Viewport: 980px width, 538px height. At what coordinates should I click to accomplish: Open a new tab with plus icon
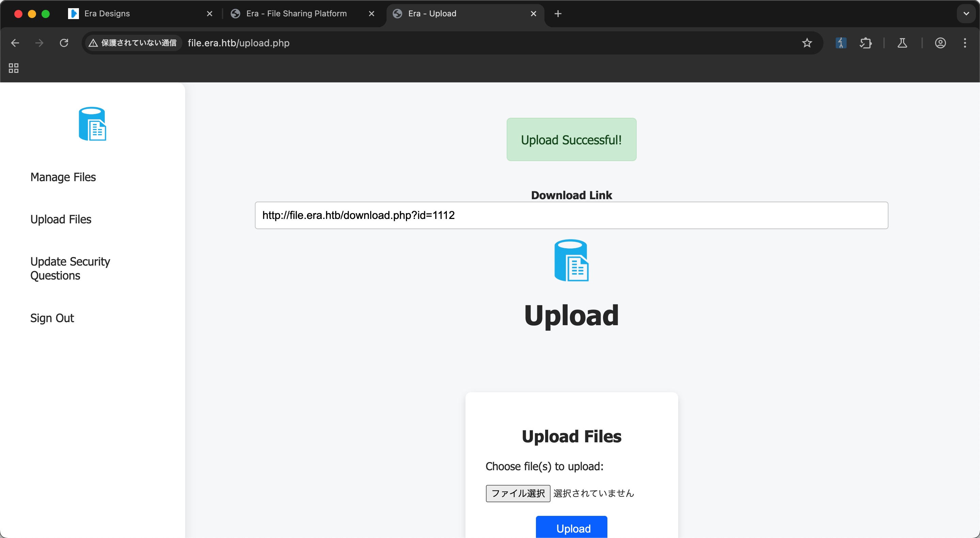(x=558, y=14)
